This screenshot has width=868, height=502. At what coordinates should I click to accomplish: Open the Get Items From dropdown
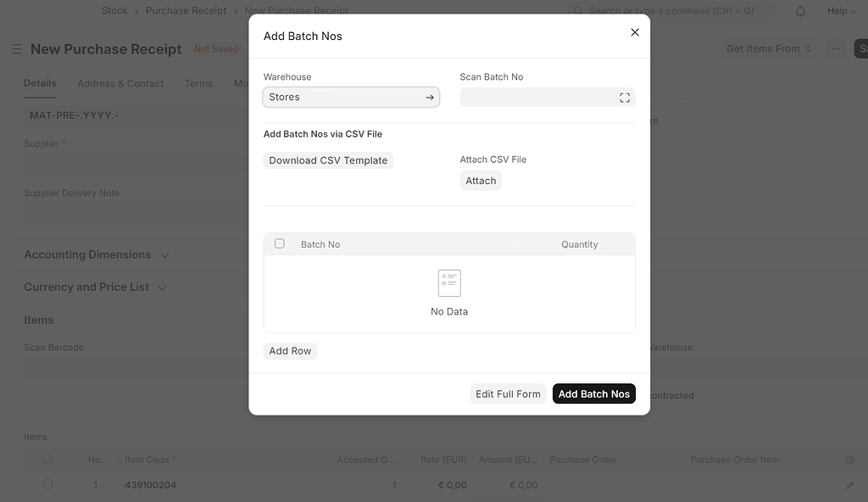click(767, 48)
